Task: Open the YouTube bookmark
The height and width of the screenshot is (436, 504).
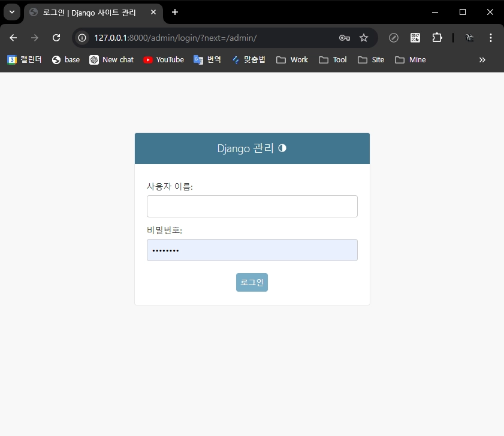Action: pyautogui.click(x=164, y=60)
